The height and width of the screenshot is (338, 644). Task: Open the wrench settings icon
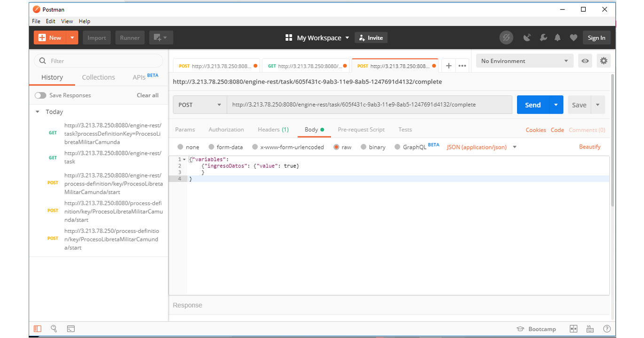[543, 38]
